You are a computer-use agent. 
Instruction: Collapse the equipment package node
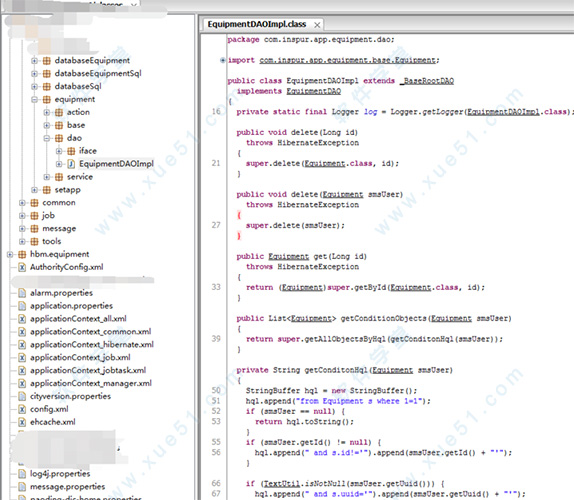(x=34, y=100)
